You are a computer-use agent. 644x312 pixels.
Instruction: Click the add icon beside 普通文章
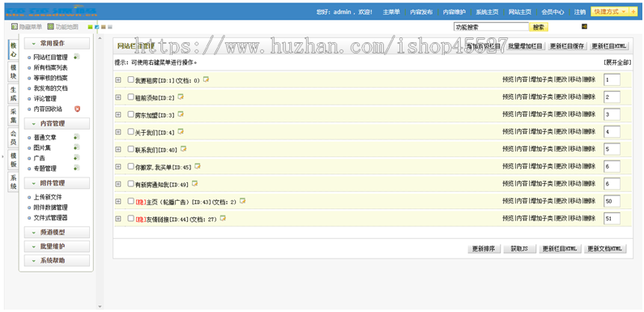pos(76,137)
